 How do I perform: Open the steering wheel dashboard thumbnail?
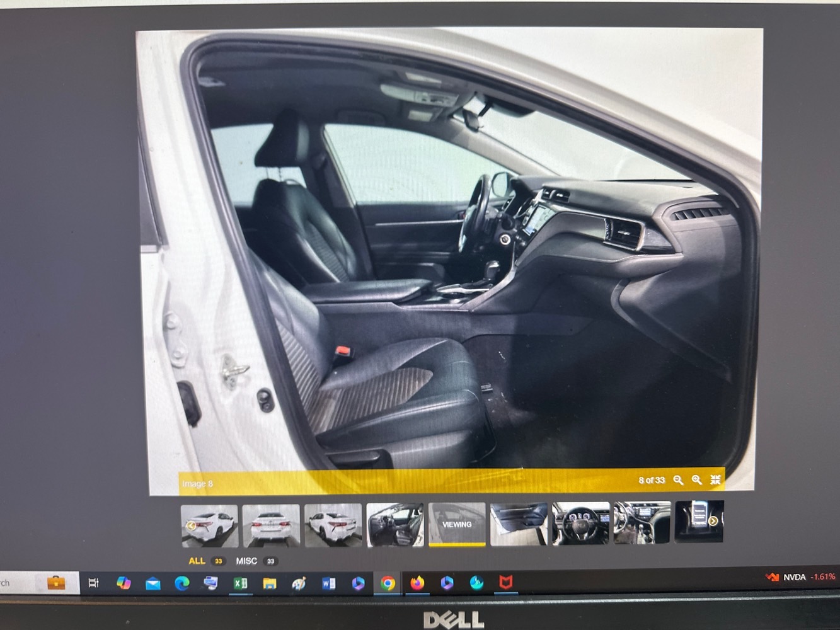580,523
